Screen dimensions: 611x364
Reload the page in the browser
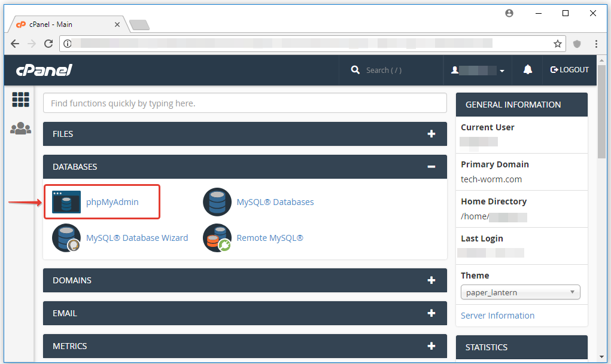48,44
